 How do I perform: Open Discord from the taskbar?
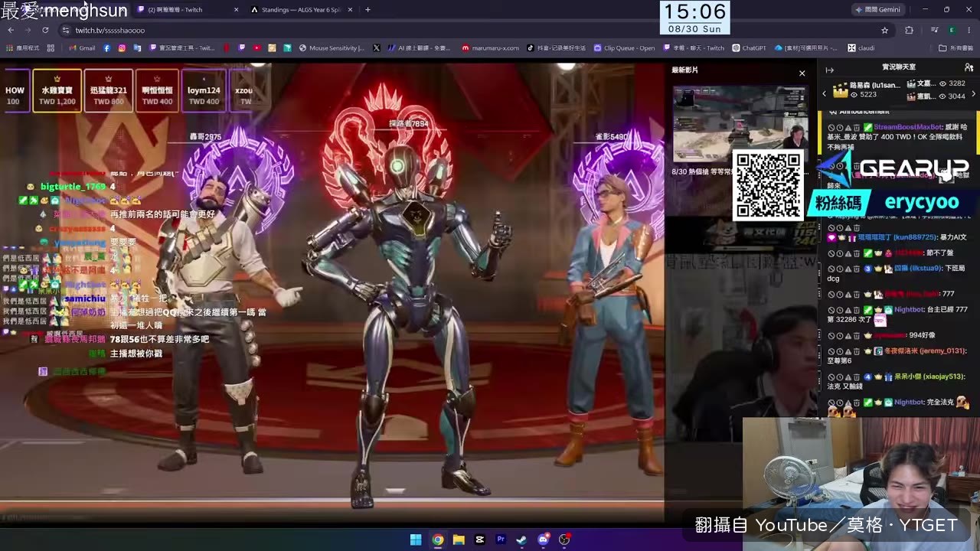point(543,540)
